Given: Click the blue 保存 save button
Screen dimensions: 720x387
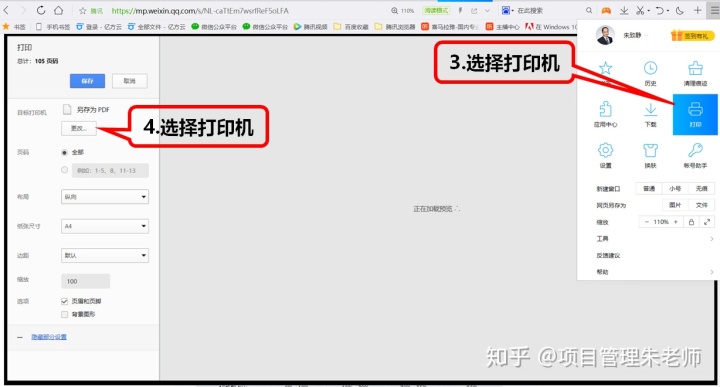Looking at the screenshot, I should tap(87, 81).
